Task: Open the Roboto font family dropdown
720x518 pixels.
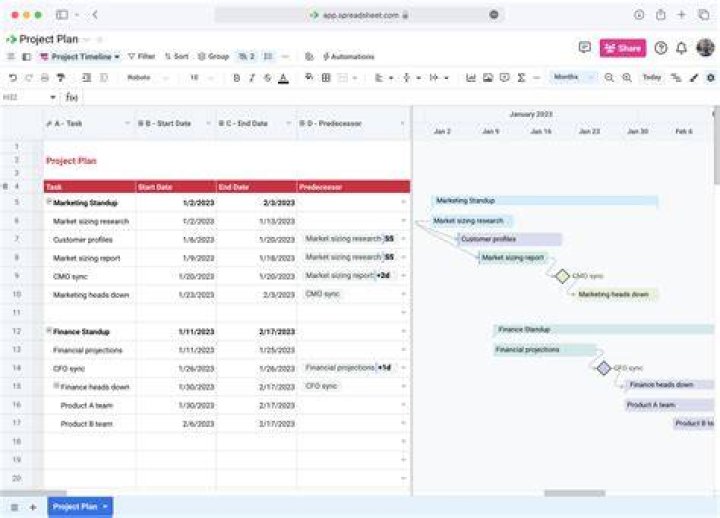Action: pos(147,78)
